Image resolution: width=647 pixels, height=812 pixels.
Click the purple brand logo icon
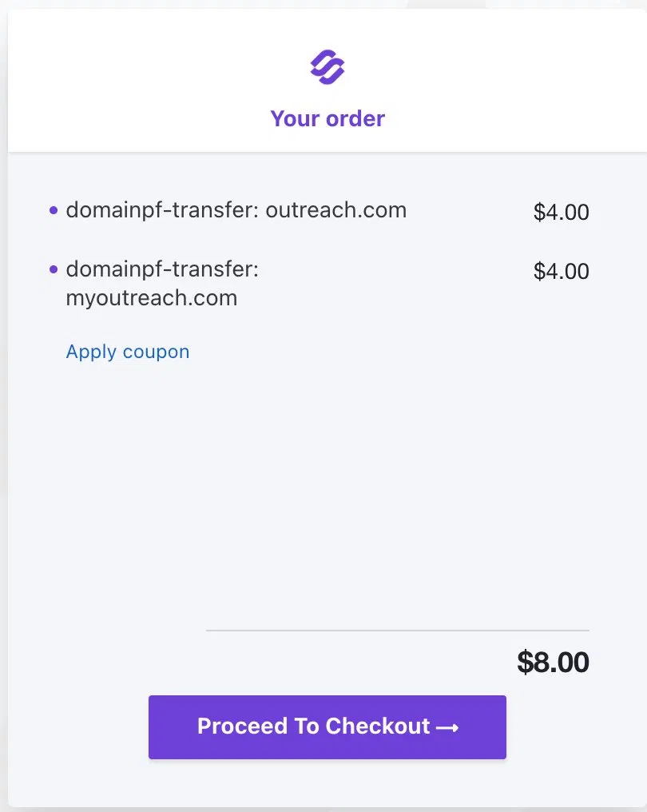click(x=327, y=67)
